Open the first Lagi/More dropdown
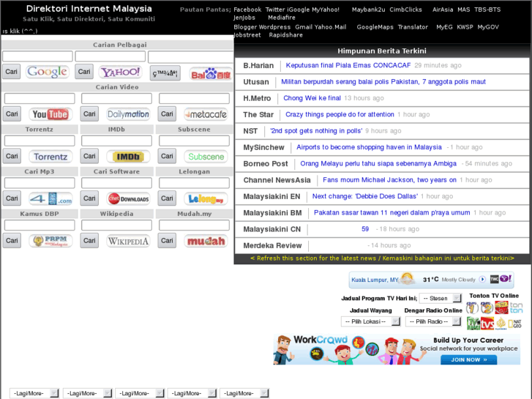 click(x=34, y=393)
